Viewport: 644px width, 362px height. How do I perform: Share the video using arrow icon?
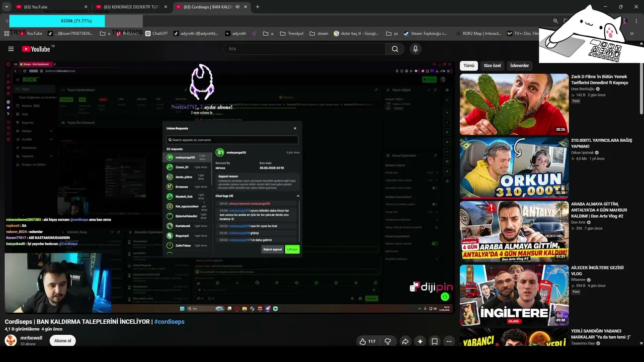(405, 341)
